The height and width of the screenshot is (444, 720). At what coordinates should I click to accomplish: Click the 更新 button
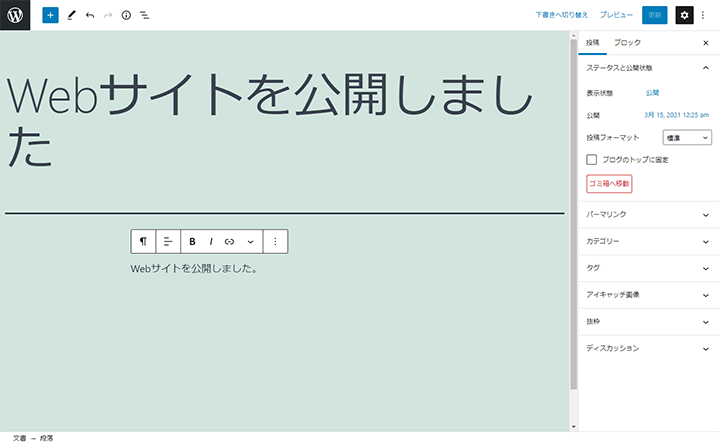tap(654, 15)
